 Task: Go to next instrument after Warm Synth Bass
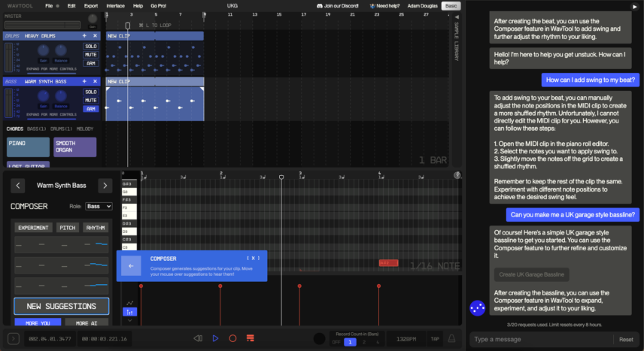click(105, 186)
